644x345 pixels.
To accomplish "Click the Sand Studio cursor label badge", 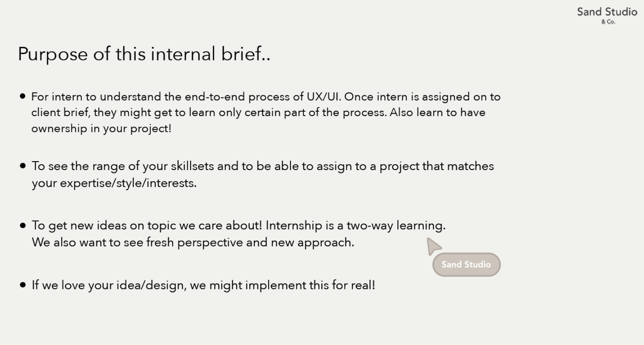I will click(x=466, y=265).
